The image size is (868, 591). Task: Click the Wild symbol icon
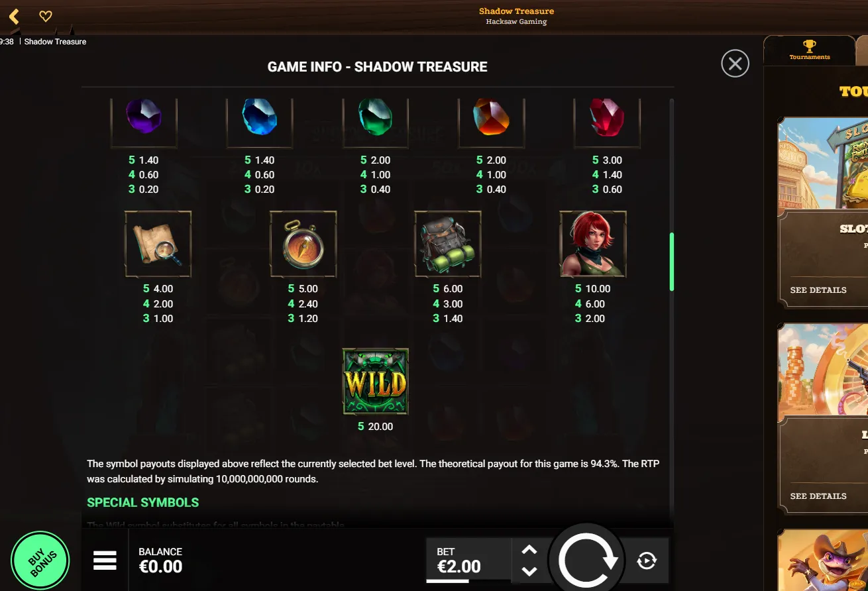(x=376, y=382)
